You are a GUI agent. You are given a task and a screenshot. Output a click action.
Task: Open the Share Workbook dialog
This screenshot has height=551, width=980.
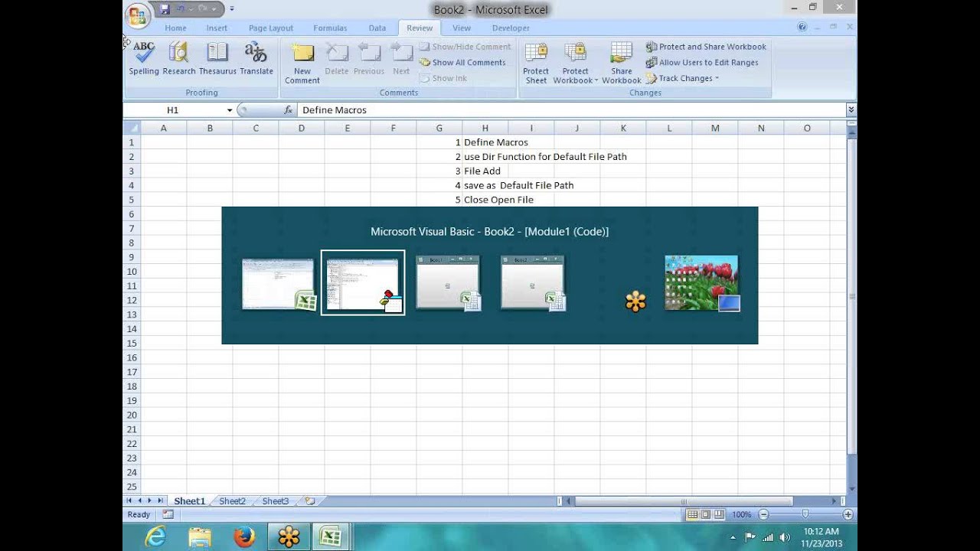(x=621, y=63)
